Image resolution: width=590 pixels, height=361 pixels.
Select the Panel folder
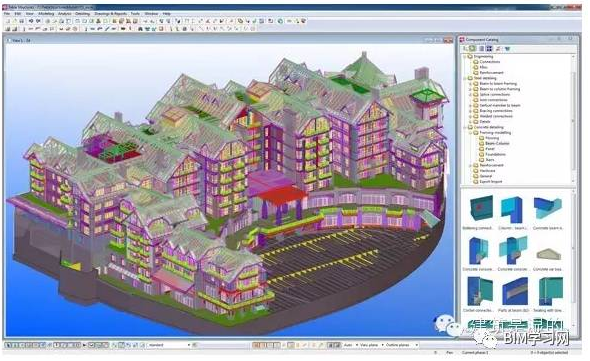pyautogui.click(x=490, y=149)
